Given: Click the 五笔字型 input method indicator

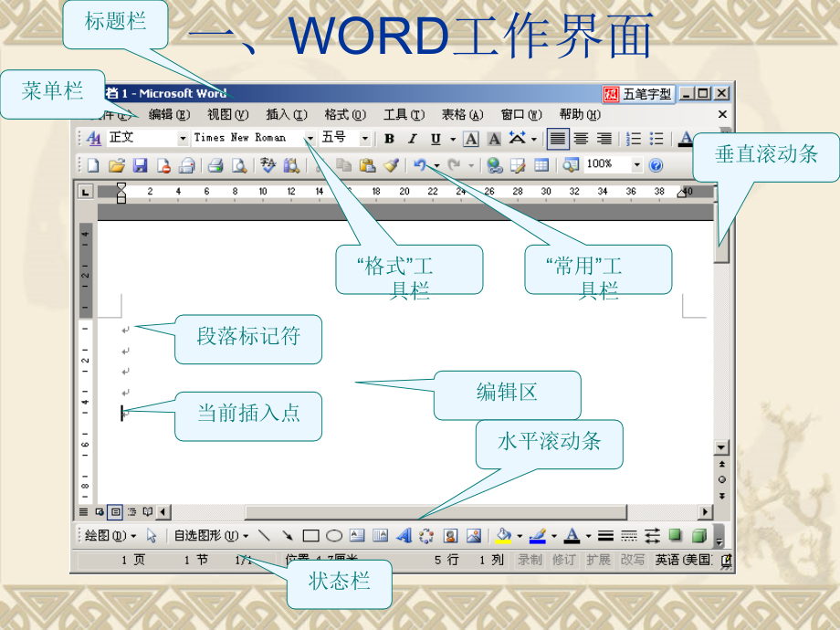Looking at the screenshot, I should point(638,94).
